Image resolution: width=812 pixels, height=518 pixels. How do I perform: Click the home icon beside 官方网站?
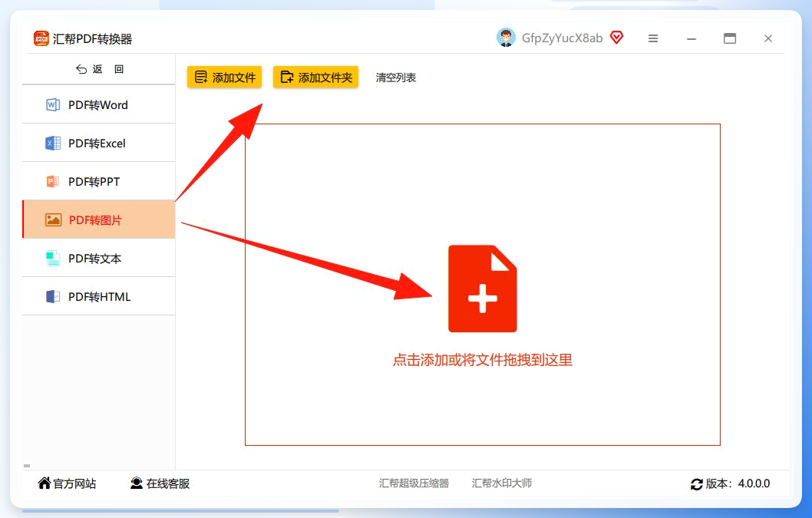coord(44,483)
